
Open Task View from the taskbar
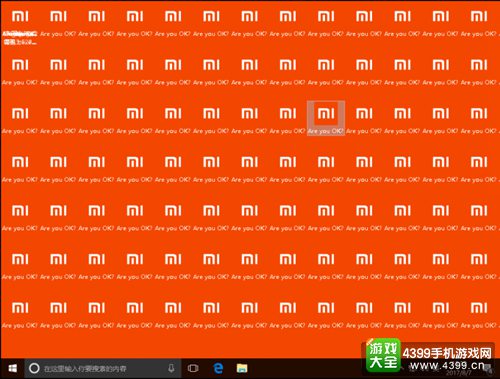coord(193,368)
